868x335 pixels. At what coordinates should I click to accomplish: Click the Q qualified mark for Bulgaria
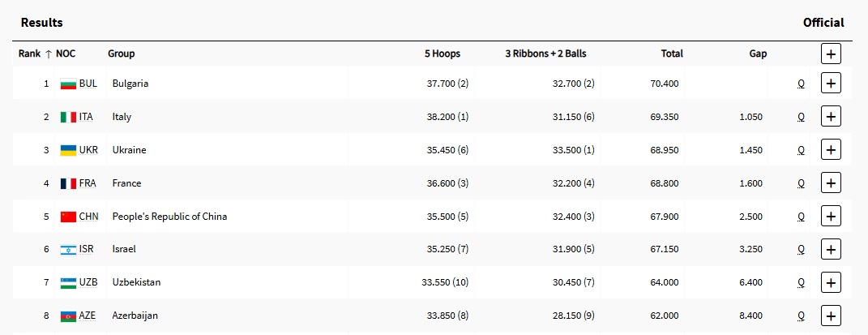[801, 84]
